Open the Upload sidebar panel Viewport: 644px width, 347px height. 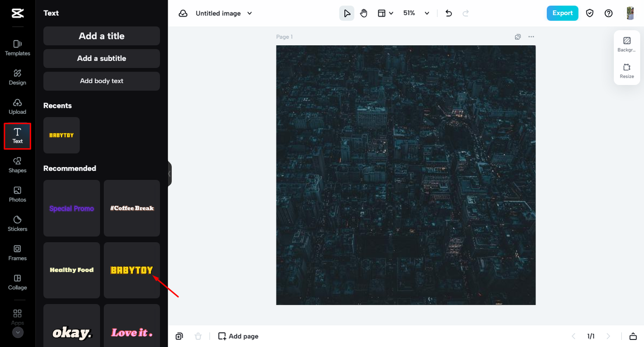pos(18,106)
